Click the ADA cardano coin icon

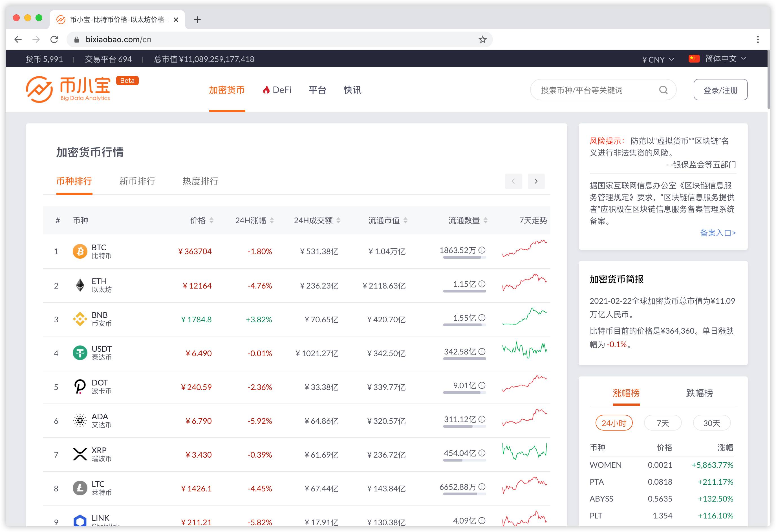(x=80, y=420)
